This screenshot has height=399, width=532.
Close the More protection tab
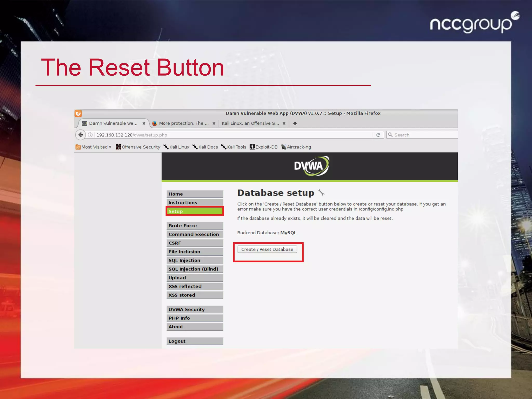point(214,123)
